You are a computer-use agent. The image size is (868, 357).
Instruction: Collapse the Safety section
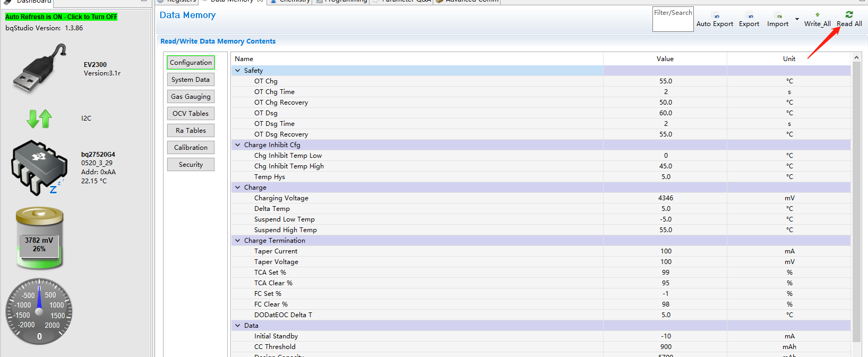click(x=238, y=70)
